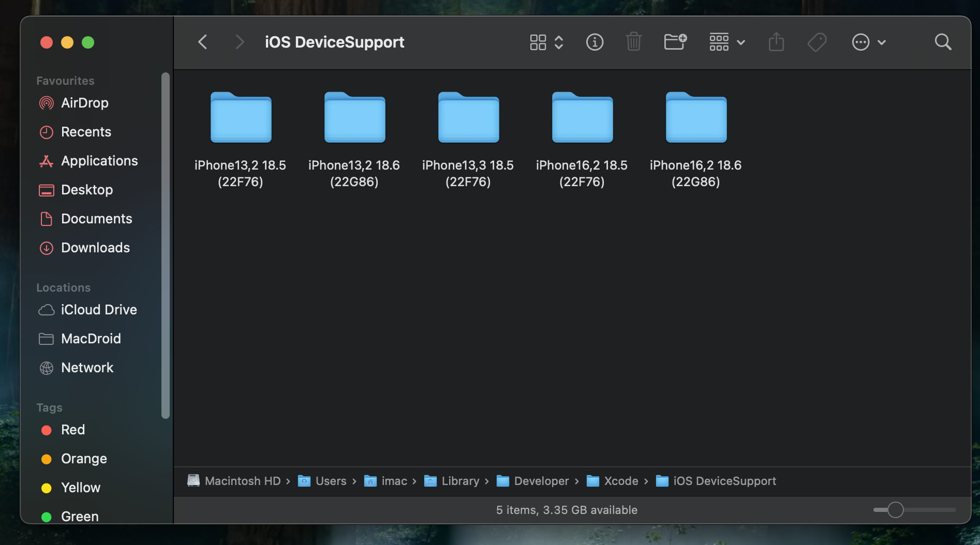This screenshot has width=980, height=545.
Task: Go back using the left chevron
Action: [x=203, y=42]
